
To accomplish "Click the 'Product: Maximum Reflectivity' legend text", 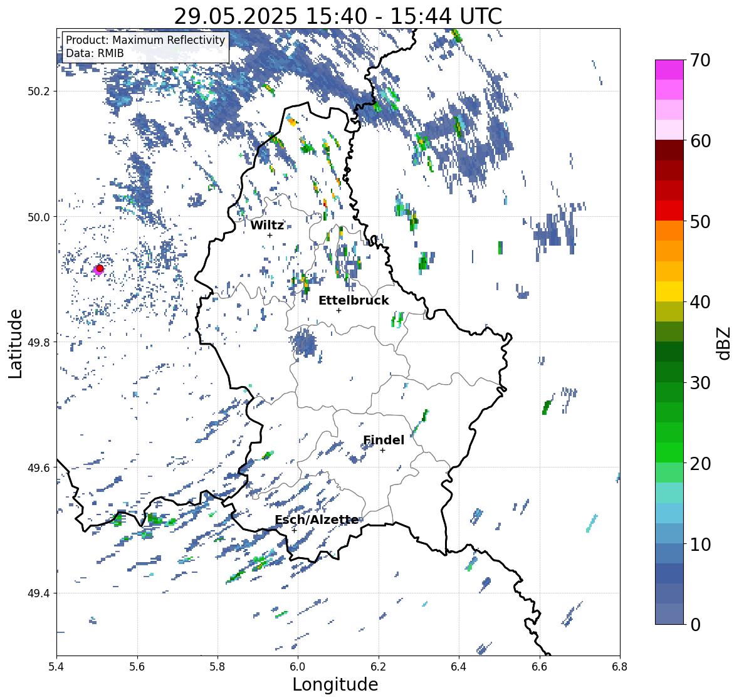I will click(145, 40).
